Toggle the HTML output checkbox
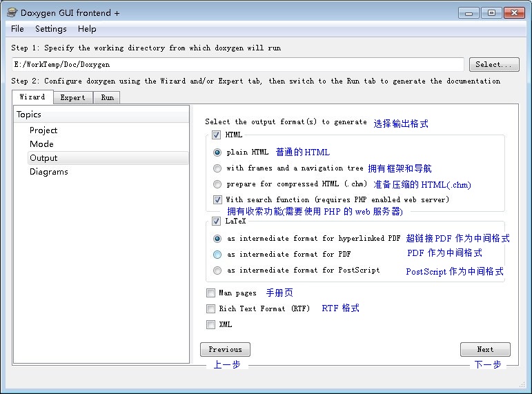The width and height of the screenshot is (532, 394). click(217, 135)
